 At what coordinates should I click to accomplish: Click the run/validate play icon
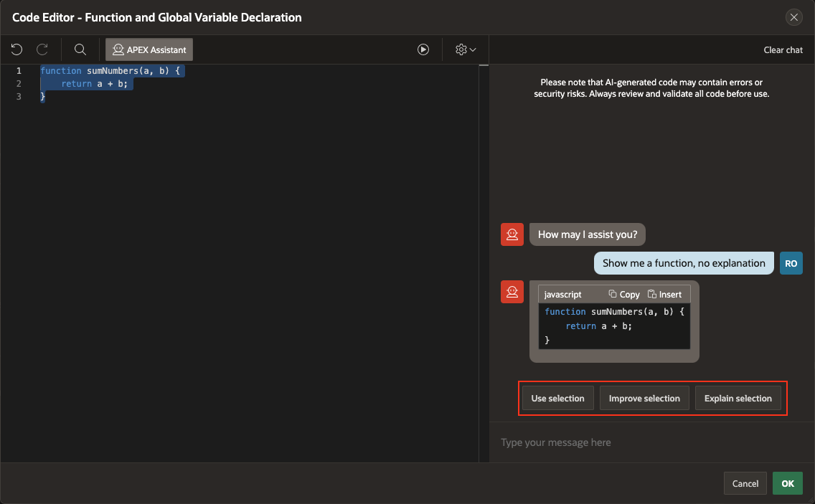[x=423, y=49]
